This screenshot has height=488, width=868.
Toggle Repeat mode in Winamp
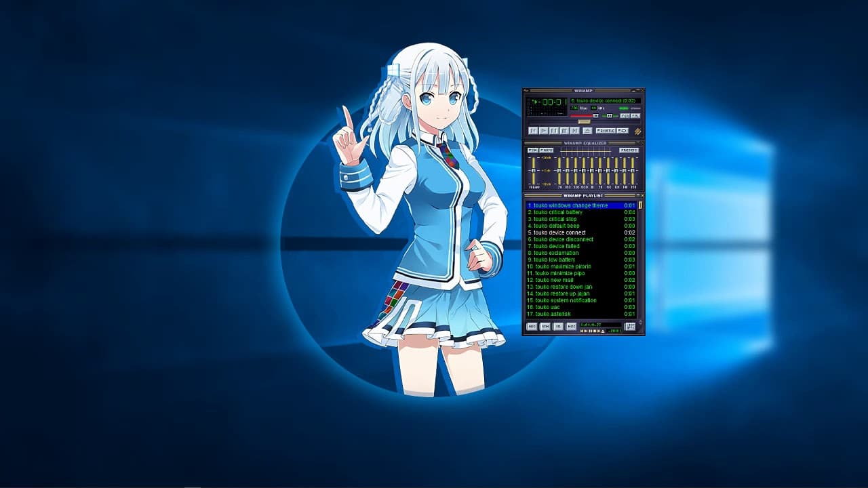click(623, 131)
